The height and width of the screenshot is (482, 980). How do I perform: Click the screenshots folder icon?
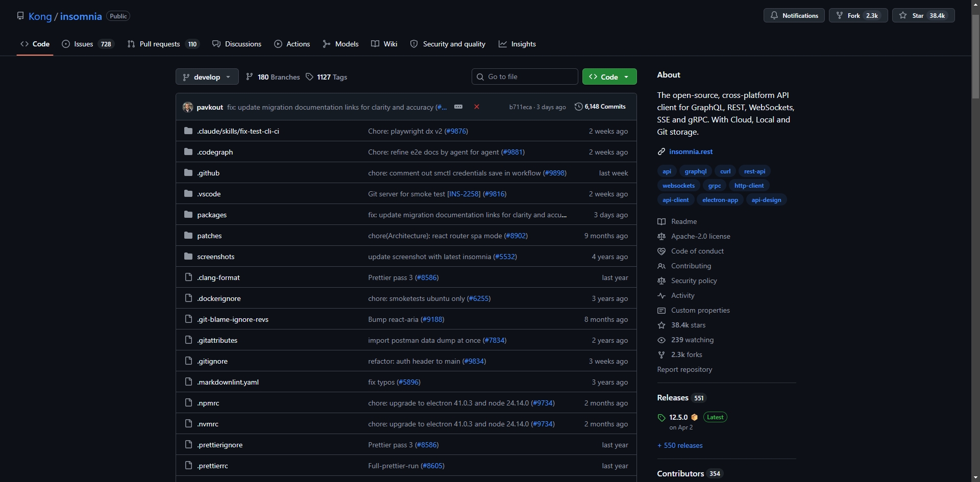click(x=188, y=257)
